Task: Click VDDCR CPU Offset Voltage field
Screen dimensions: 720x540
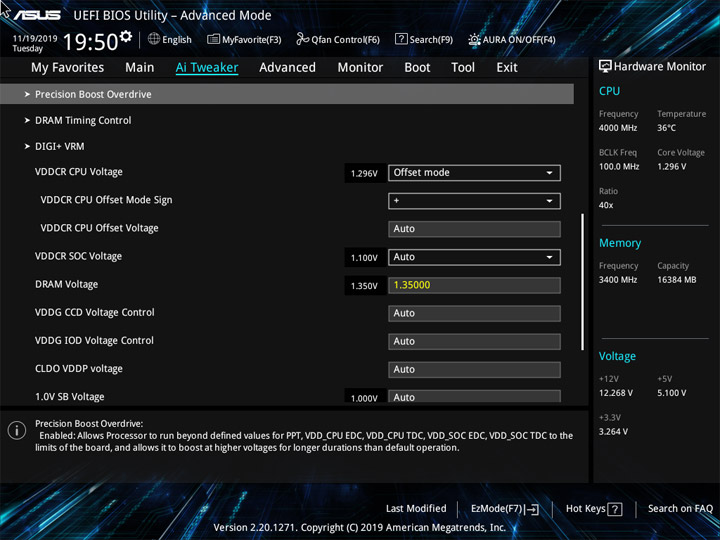Action: [474, 229]
